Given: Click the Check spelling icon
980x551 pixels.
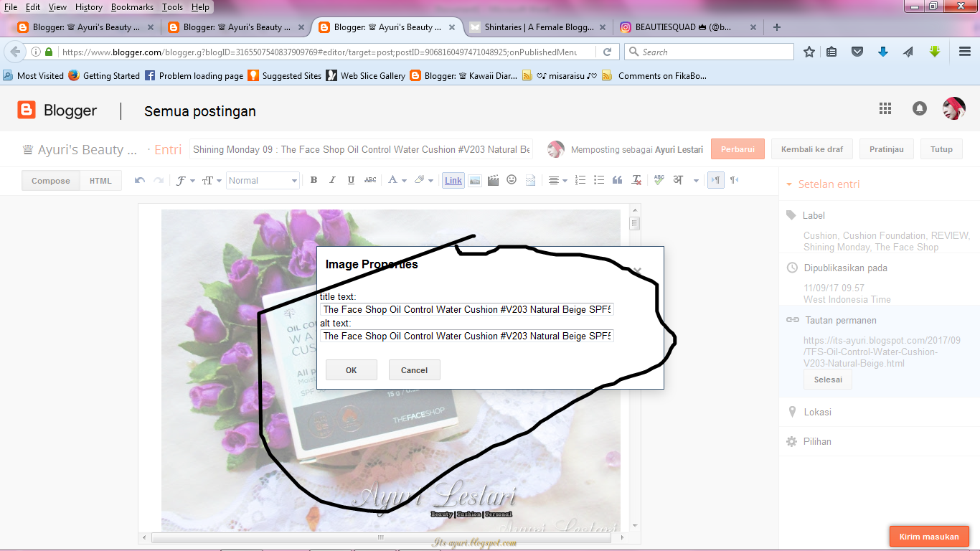Looking at the screenshot, I should tap(659, 181).
